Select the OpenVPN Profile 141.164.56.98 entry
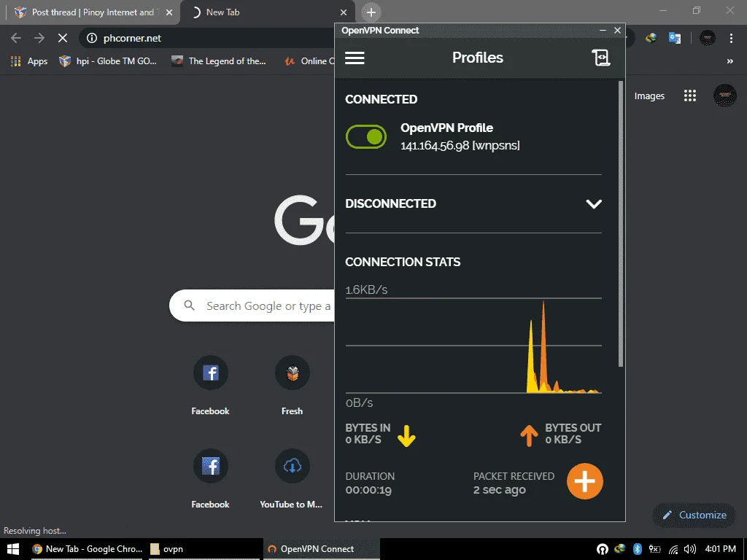Image resolution: width=747 pixels, height=560 pixels. pos(460,136)
